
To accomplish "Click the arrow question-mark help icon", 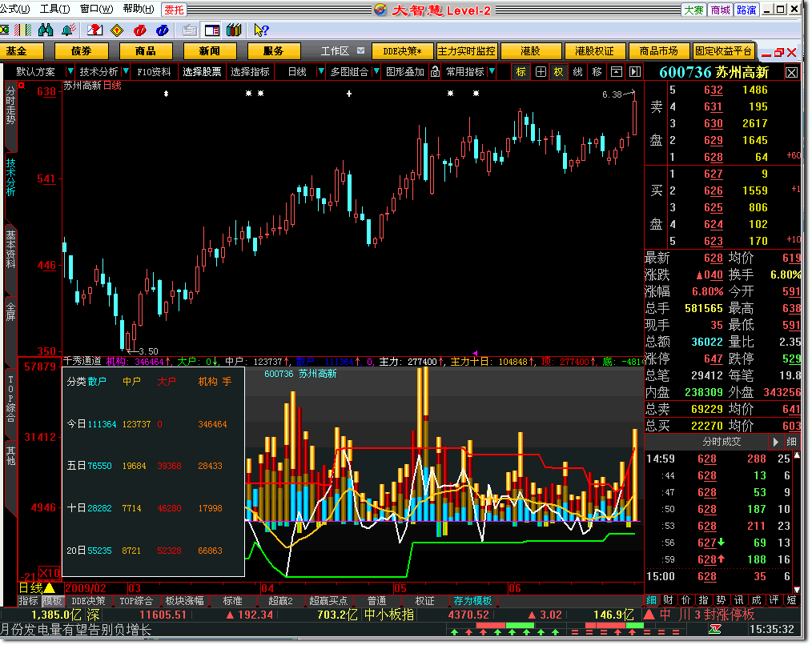I will click(x=261, y=30).
